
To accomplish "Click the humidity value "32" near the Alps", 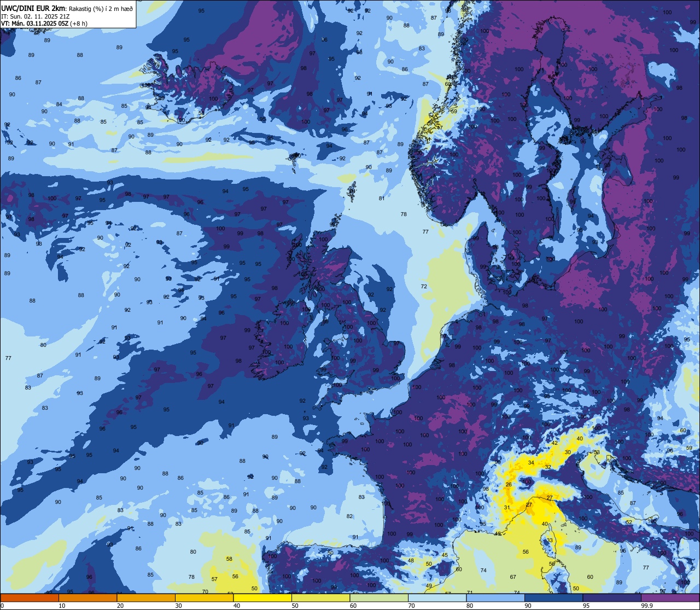I will [x=548, y=467].
